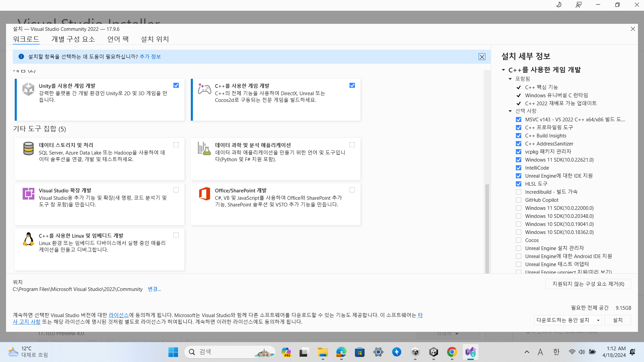This screenshot has width=644, height=362.
Task: Open the 라이선스 license link
Action: coord(119,315)
